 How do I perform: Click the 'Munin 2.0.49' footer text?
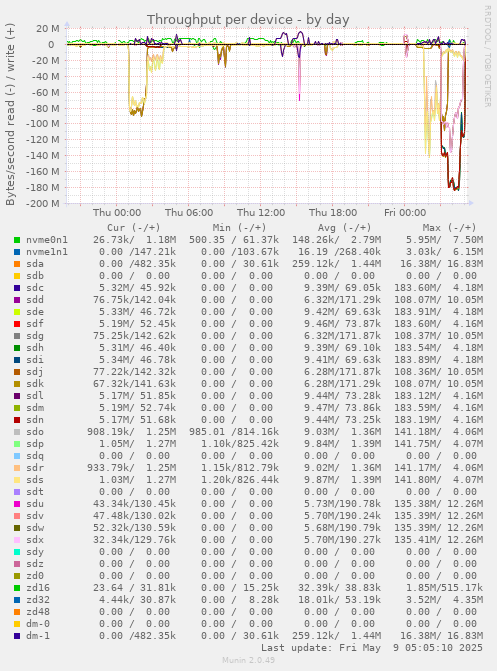pos(248,660)
